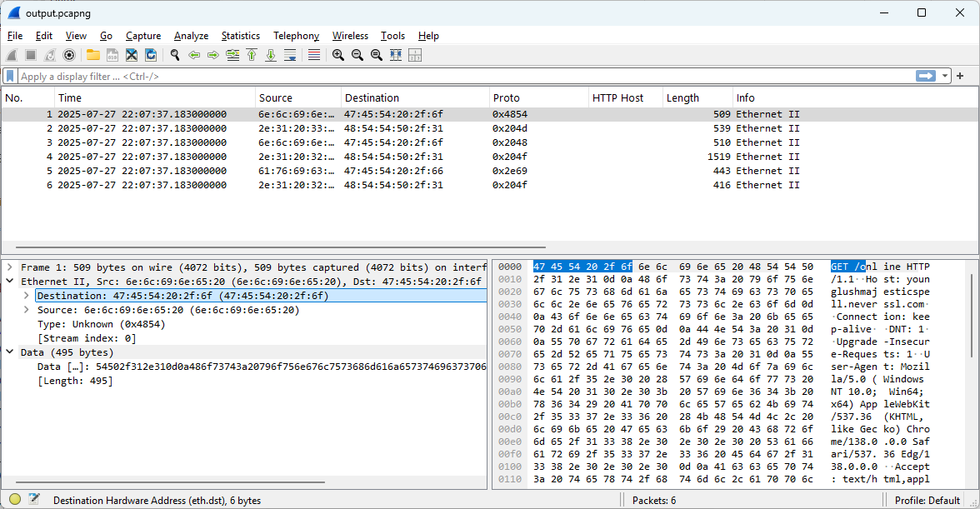This screenshot has width=980, height=509.
Task: Close this capture file via toolbar icon
Action: 132,55
